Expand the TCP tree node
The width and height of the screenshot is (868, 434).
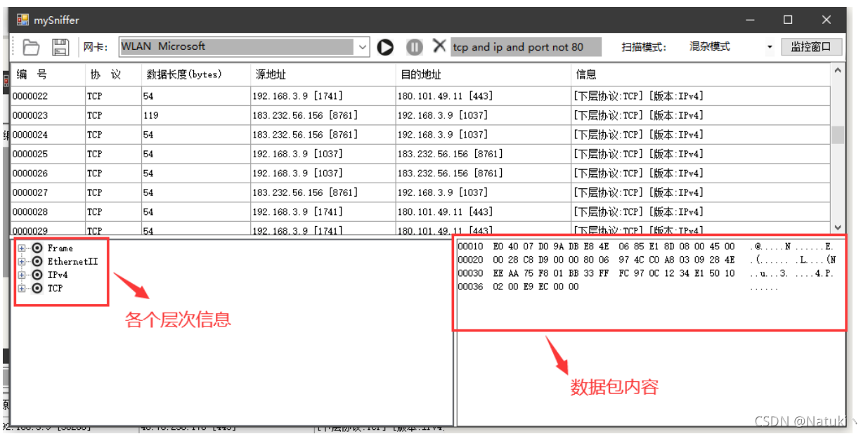coord(22,288)
